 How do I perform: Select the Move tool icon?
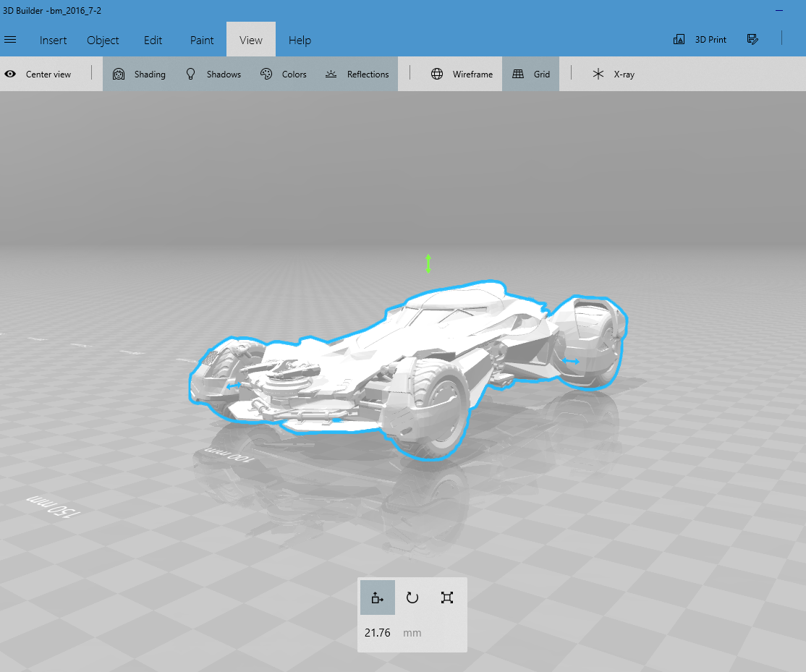pyautogui.click(x=377, y=597)
